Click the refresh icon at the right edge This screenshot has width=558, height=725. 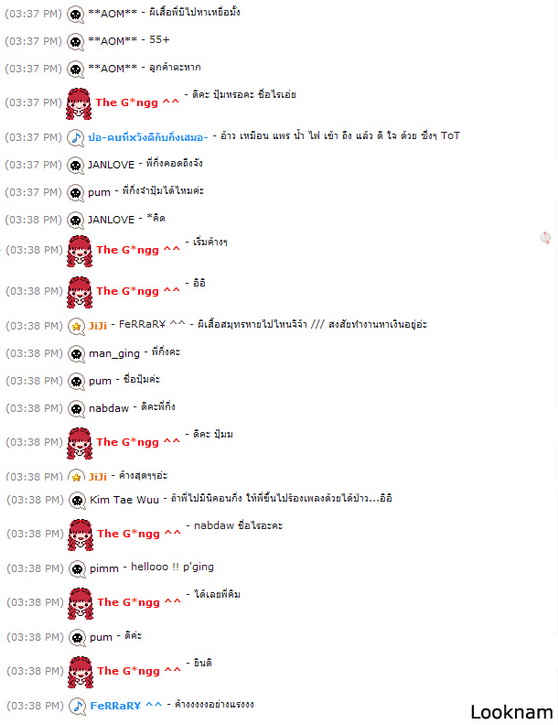(x=546, y=238)
